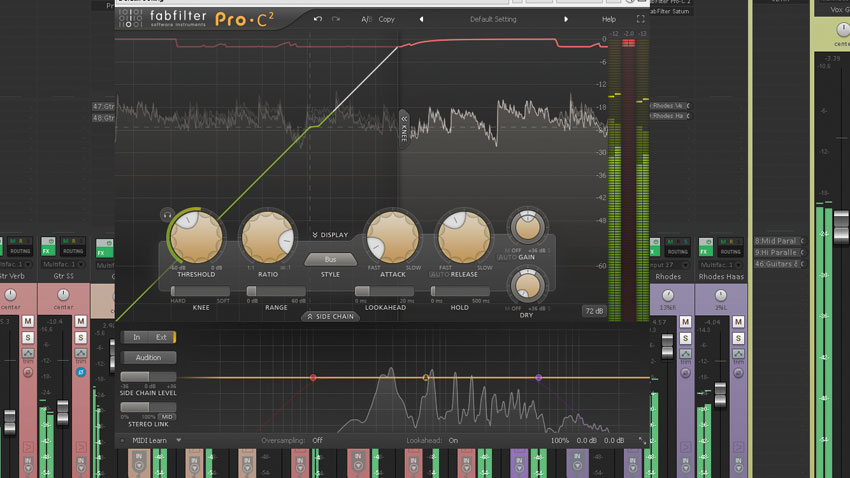Go to next preset arrow
Image resolution: width=850 pixels, height=478 pixels.
point(566,19)
